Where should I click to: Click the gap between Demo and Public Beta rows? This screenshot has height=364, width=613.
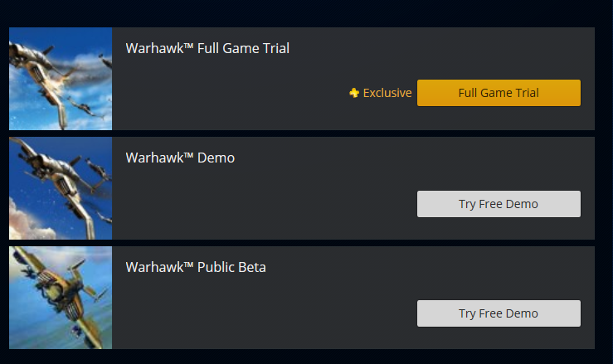pos(302,243)
